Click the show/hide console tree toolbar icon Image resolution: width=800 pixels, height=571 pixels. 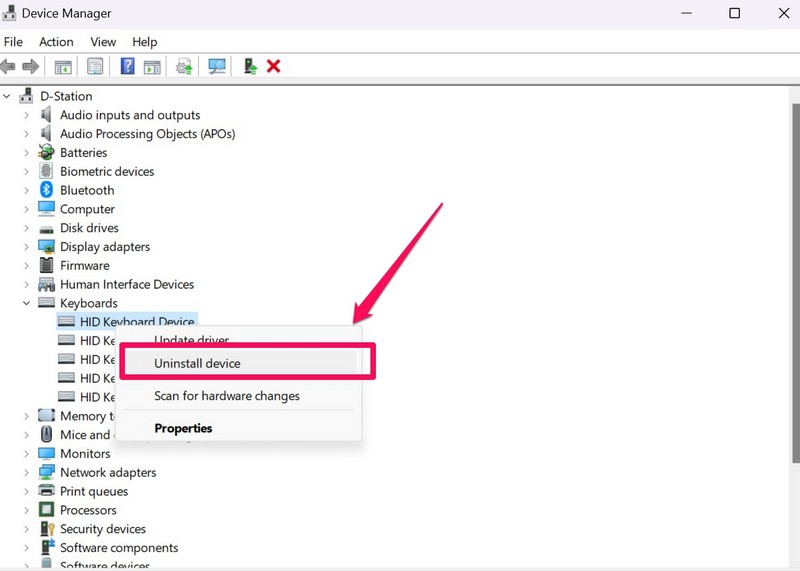point(63,67)
